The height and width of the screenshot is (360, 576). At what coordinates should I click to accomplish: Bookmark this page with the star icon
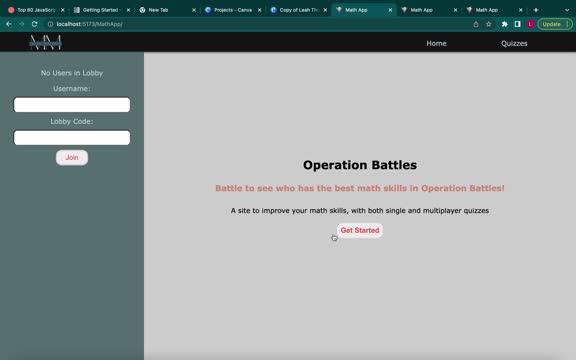(x=489, y=24)
